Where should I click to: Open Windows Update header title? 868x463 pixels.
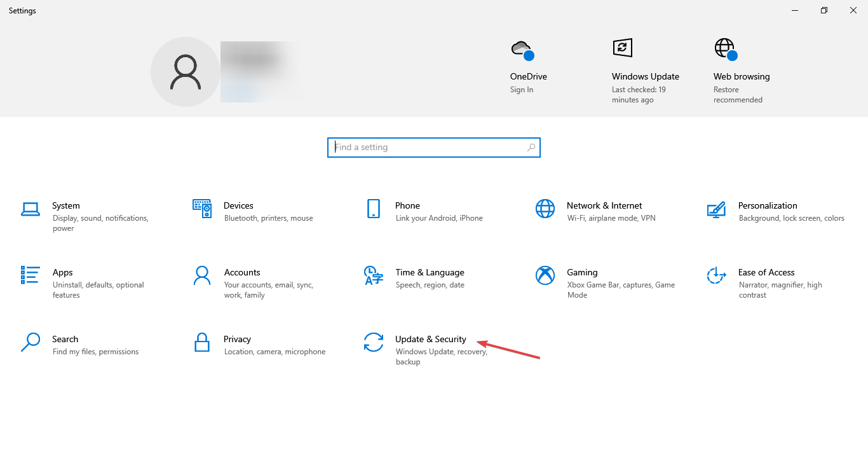(646, 76)
